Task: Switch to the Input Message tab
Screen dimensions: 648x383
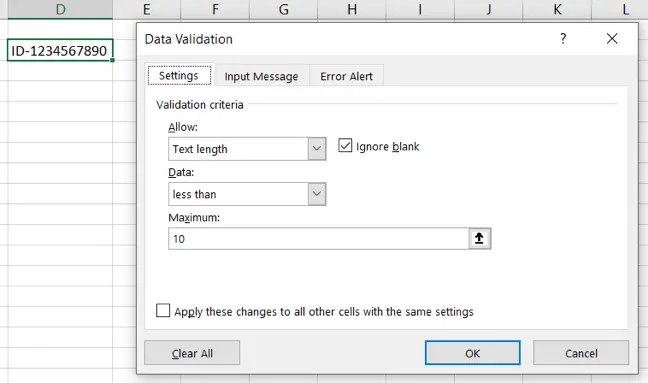Action: click(x=261, y=76)
